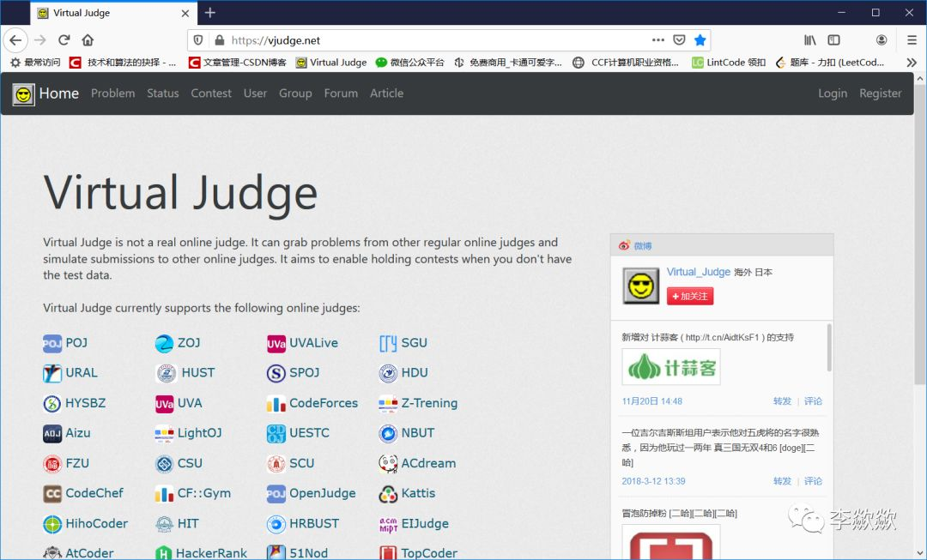Open the 微信公众平台 bookmark
This screenshot has width=927, height=560.
tap(409, 62)
